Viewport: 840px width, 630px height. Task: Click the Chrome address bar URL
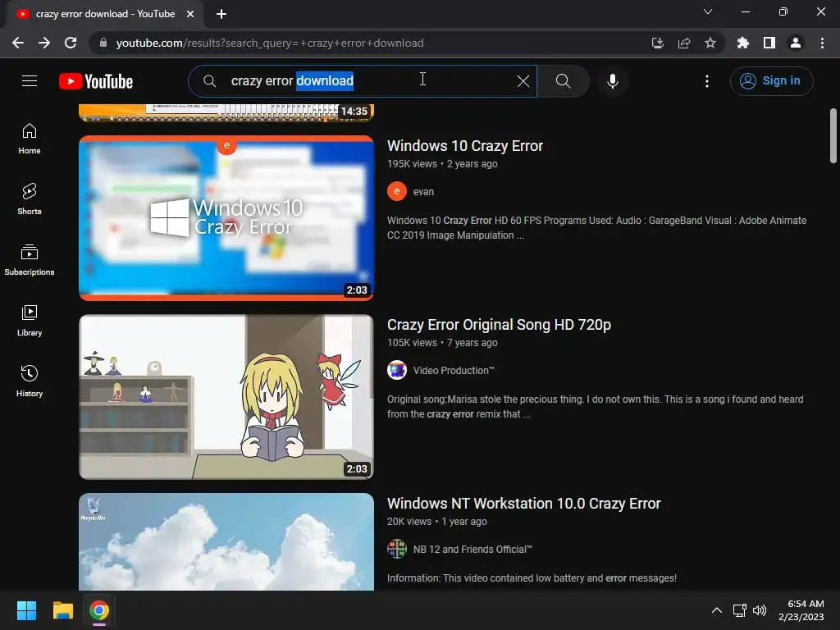(x=270, y=43)
